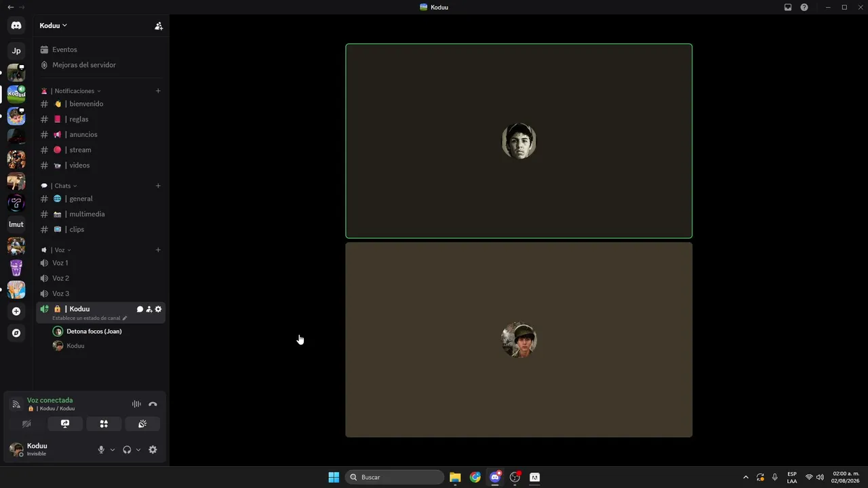Screen dimensions: 868x488
Task: Deafen your headphones
Action: pos(127,449)
